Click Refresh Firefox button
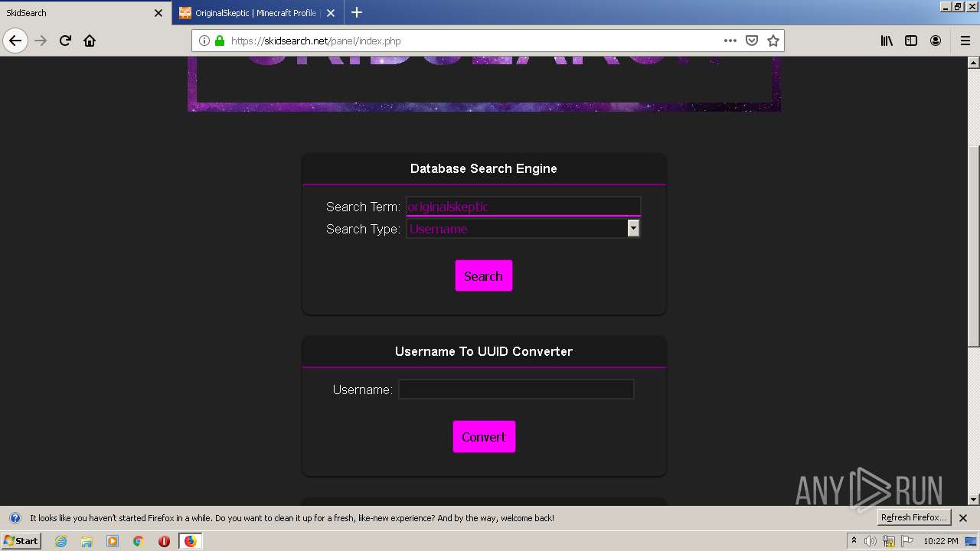 [913, 517]
